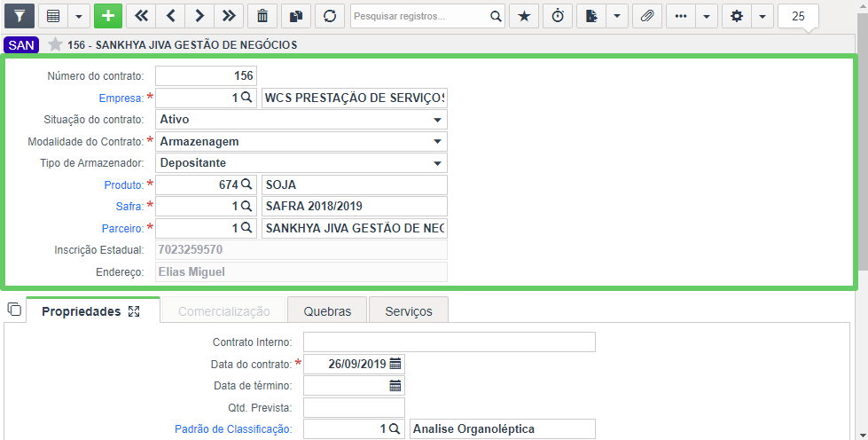Run search with magnifier icon

tap(496, 16)
